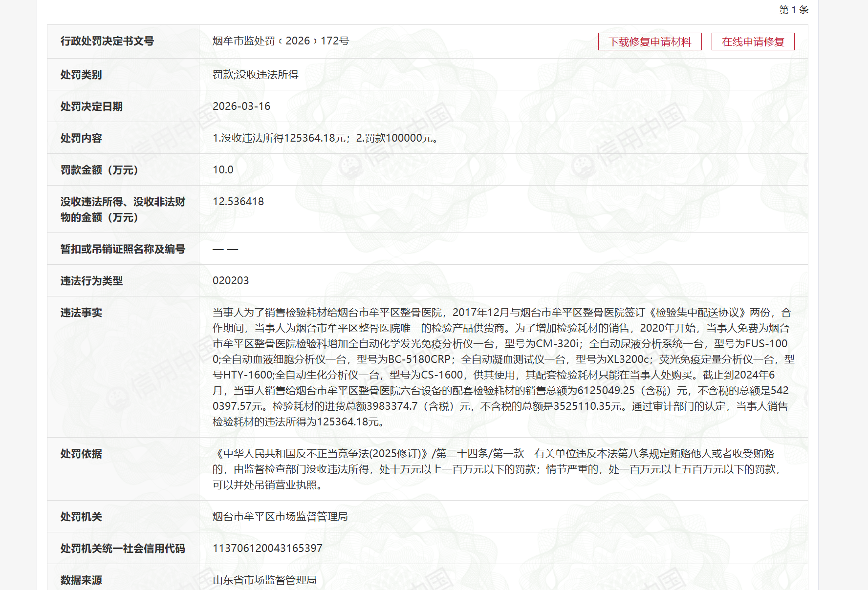Click the document number 烟牟市监处罚〔2026〕172号
This screenshot has height=590, width=868.
[x=281, y=41]
